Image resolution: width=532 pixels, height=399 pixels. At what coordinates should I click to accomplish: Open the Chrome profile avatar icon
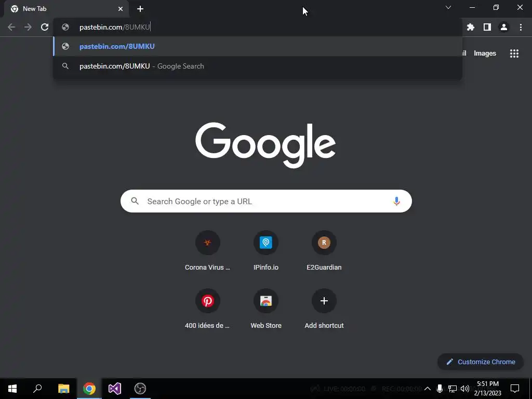coord(504,27)
